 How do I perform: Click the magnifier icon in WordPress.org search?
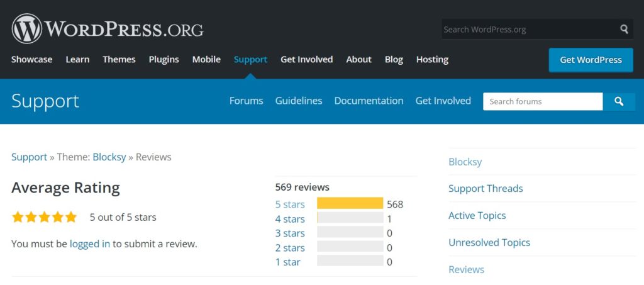pos(624,29)
